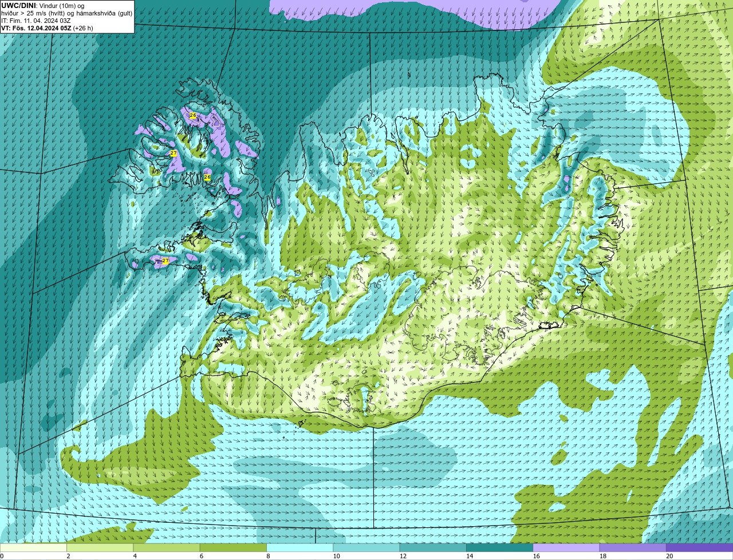This screenshot has width=733, height=560.
Task: Click the 14–16 m/s dark teal swatch
Action: [x=499, y=547]
